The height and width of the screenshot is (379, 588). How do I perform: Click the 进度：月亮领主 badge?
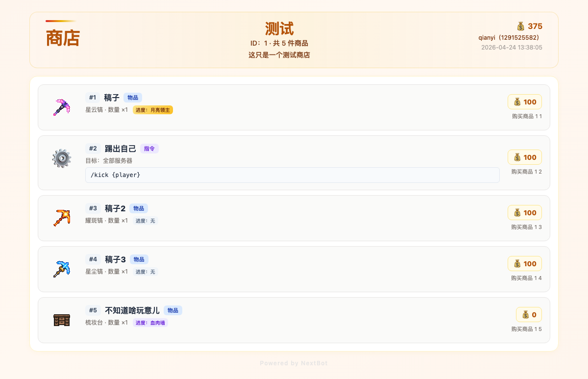coord(153,110)
